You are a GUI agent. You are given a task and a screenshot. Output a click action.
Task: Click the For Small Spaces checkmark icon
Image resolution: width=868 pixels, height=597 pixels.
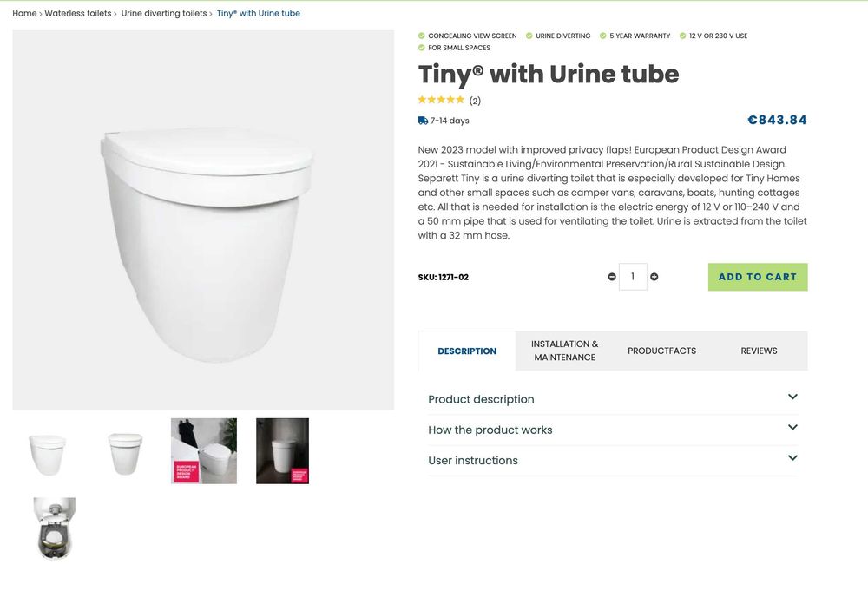422,48
